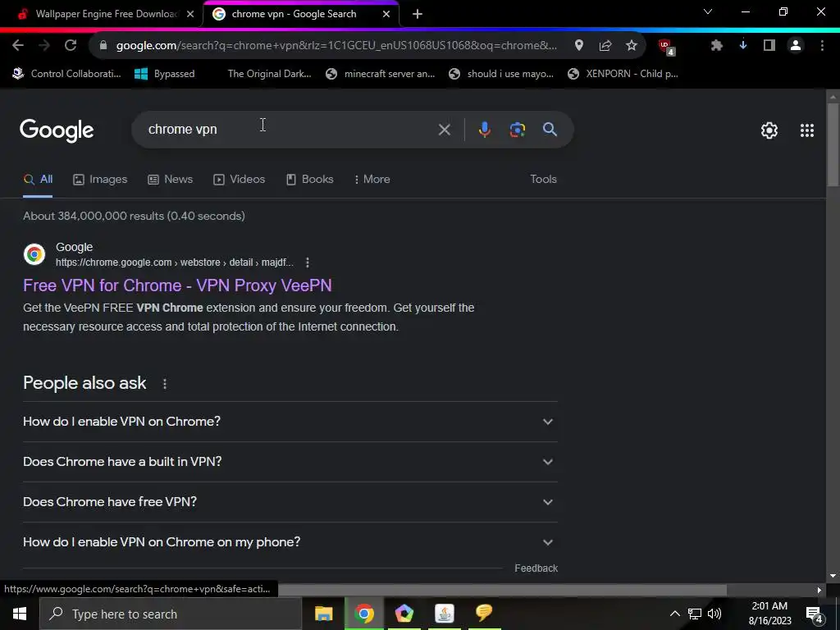This screenshot has height=630, width=840.
Task: Switch to the Books results tab
Action: [x=309, y=180]
